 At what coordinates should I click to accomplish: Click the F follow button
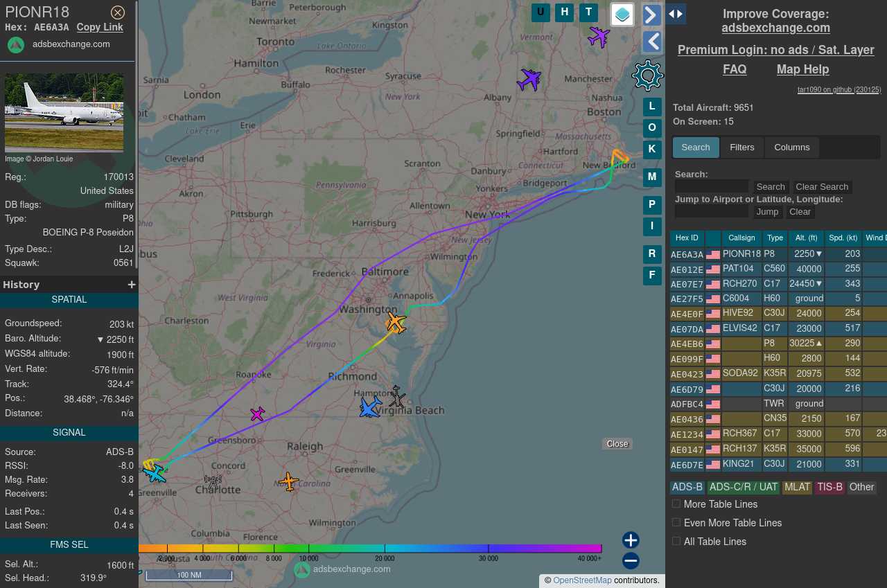tap(652, 276)
